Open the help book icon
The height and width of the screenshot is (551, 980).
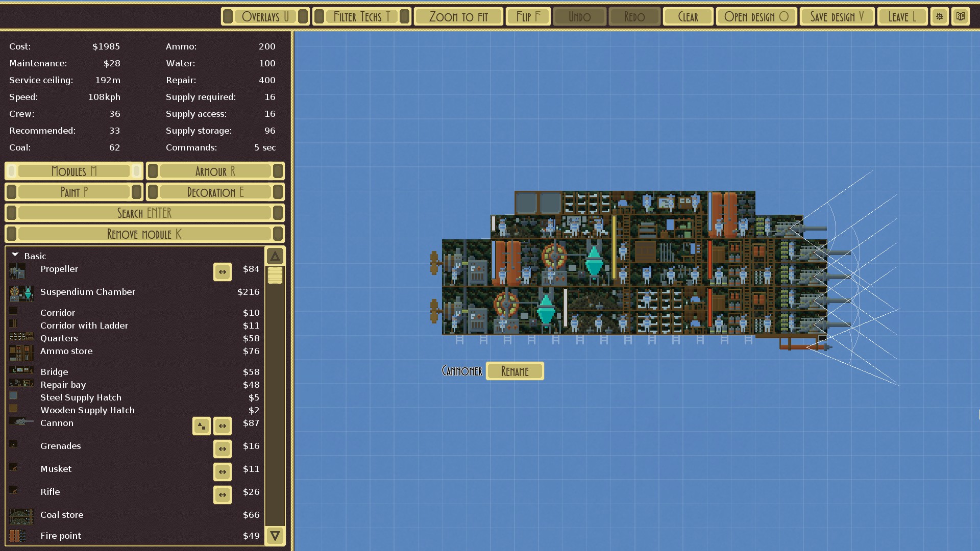point(960,16)
